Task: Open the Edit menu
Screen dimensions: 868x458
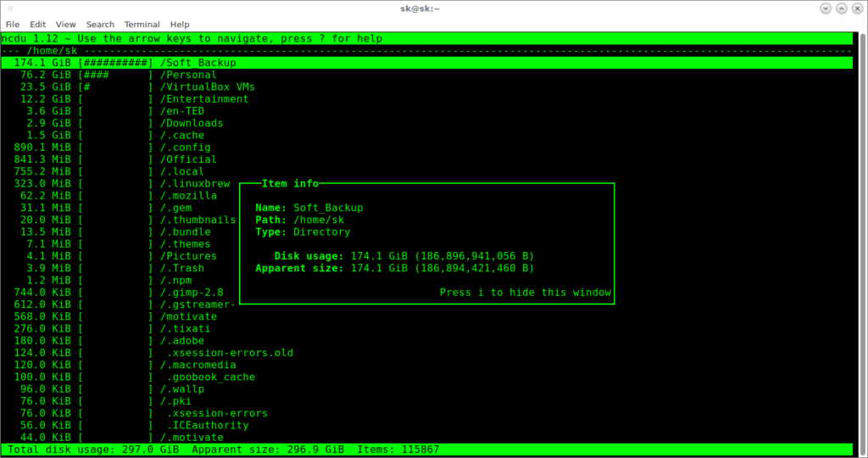Action: pos(38,25)
